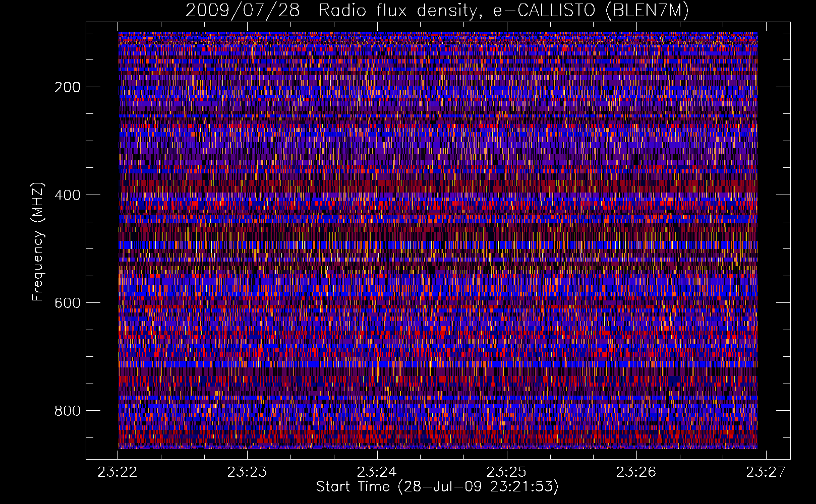Click the '400' frequency tick label
Viewport: 816px width, 504px height.
coord(68,195)
